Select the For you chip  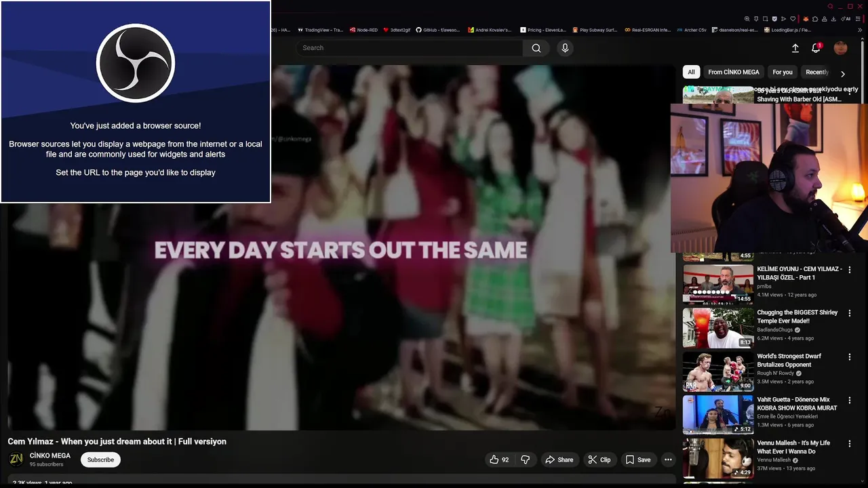(x=783, y=72)
